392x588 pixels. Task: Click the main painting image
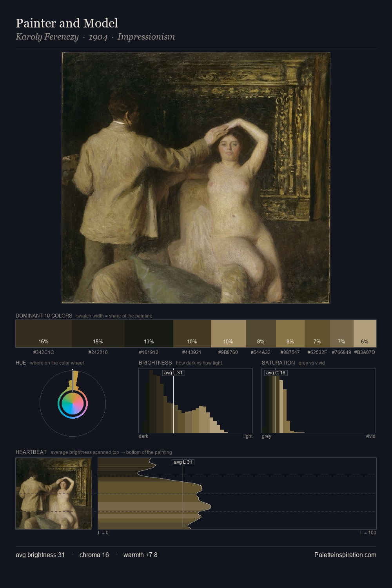coord(196,178)
